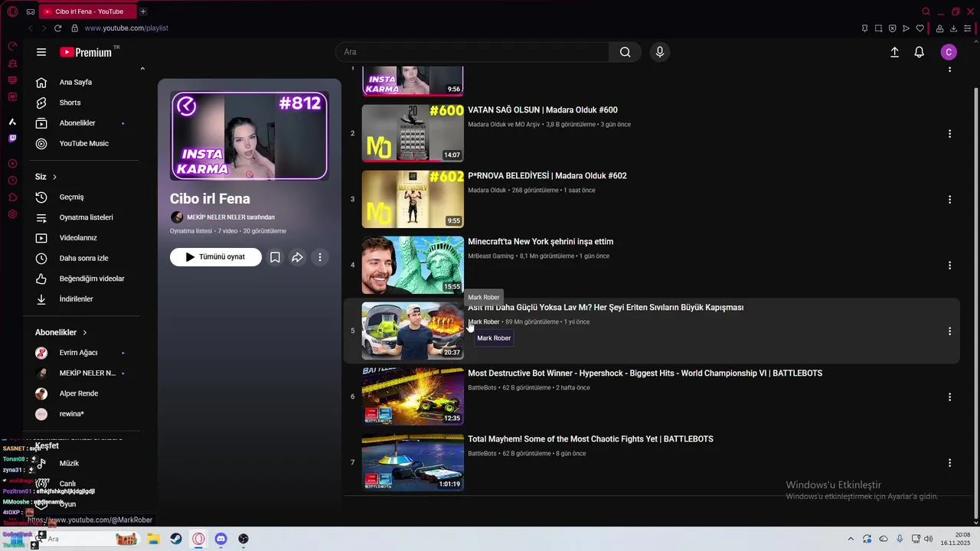Open Hypershock BattleBots video title
This screenshot has height=551, width=980.
click(x=645, y=373)
